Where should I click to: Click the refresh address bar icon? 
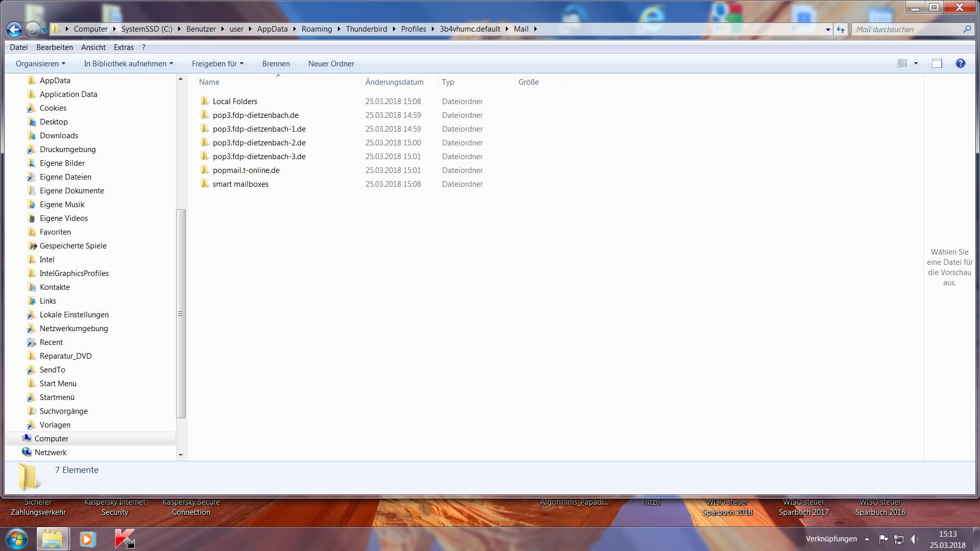(x=841, y=30)
